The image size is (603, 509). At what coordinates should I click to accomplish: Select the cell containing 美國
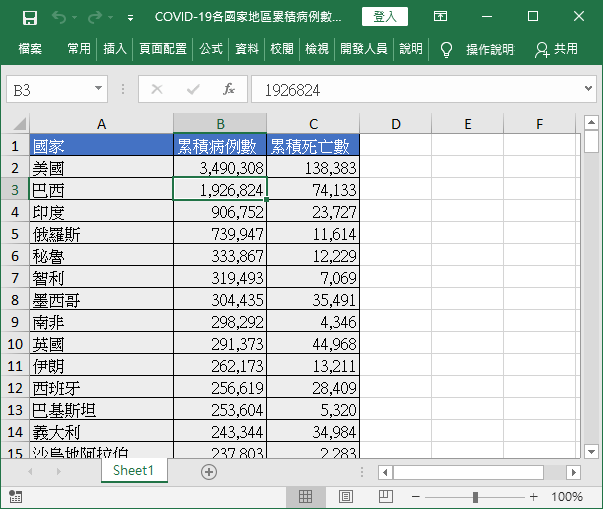102,167
